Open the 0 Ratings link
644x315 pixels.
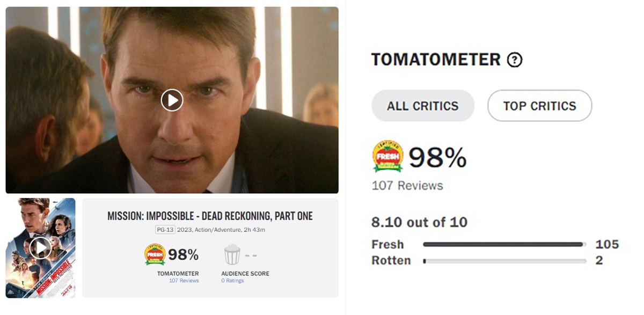tap(232, 281)
